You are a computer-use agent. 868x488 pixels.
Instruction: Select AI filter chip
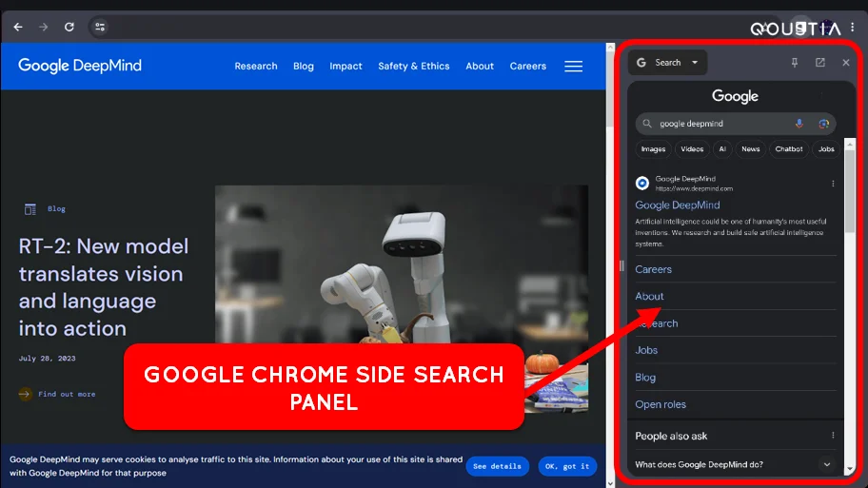point(722,148)
